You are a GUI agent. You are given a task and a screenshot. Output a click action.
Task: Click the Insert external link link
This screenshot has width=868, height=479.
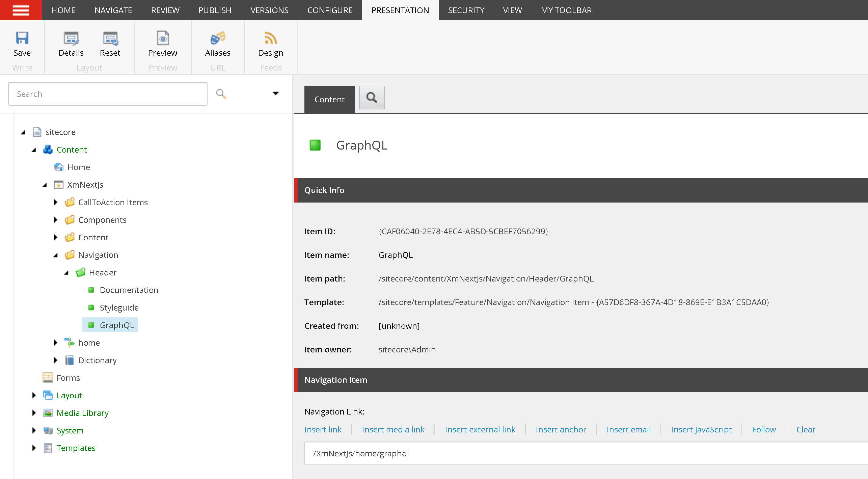tap(480, 429)
